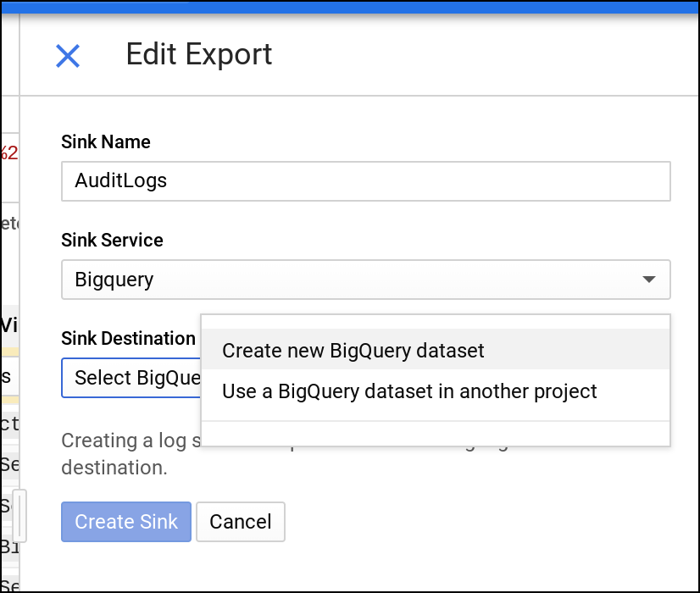Click the Sink Destination label
Image resolution: width=700 pixels, height=593 pixels.
click(128, 338)
